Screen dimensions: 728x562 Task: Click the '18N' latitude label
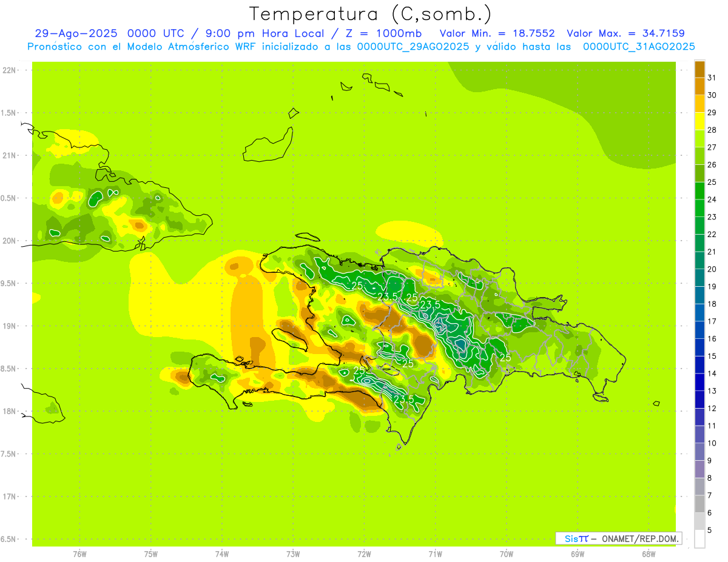pyautogui.click(x=10, y=411)
